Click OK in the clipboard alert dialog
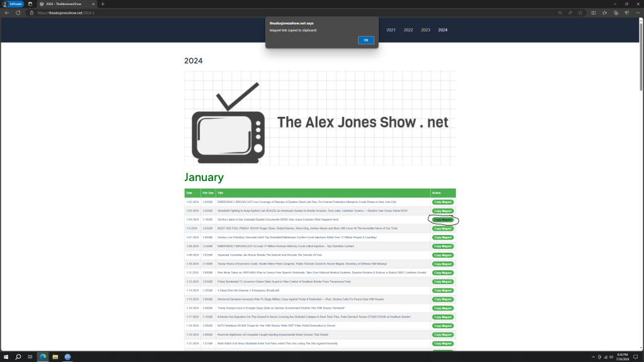Image resolution: width=644 pixels, height=362 pixels. [x=366, y=40]
